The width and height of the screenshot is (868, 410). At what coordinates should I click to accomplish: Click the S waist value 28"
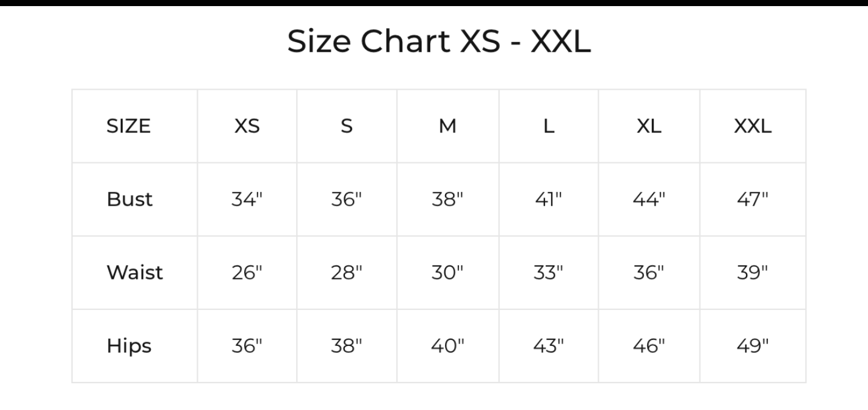[347, 273]
